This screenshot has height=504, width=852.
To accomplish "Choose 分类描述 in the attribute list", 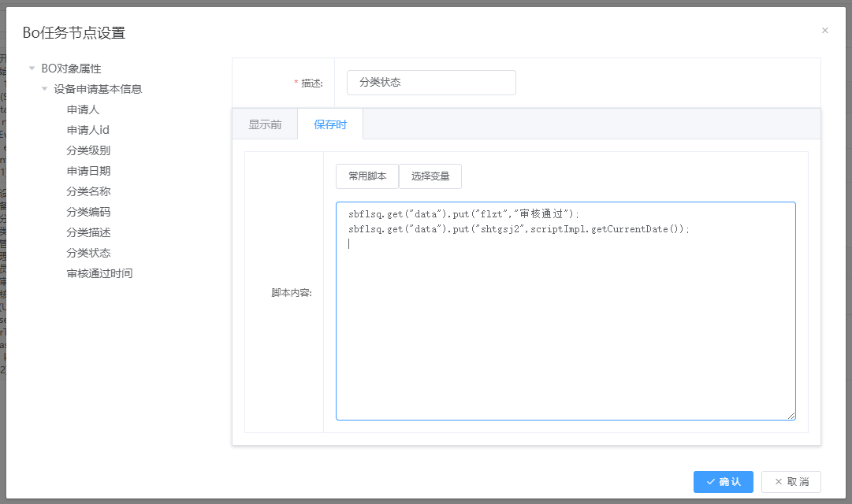I will tap(88, 232).
